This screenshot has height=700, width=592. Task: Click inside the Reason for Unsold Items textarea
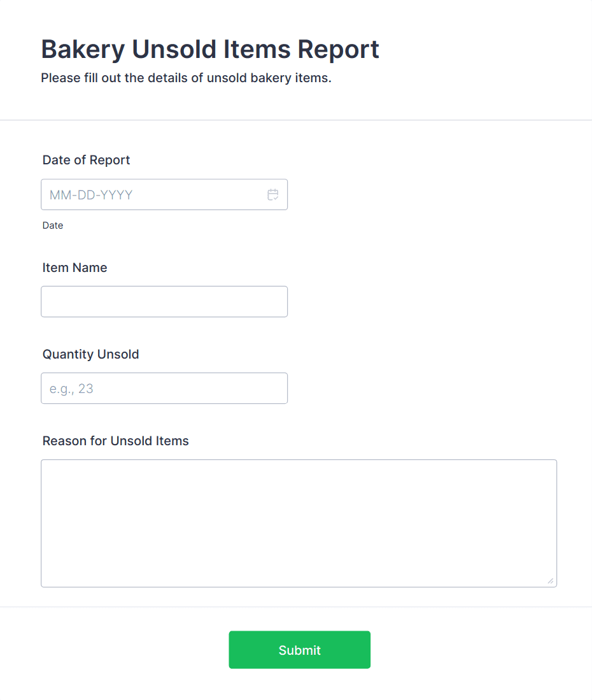coord(299,523)
